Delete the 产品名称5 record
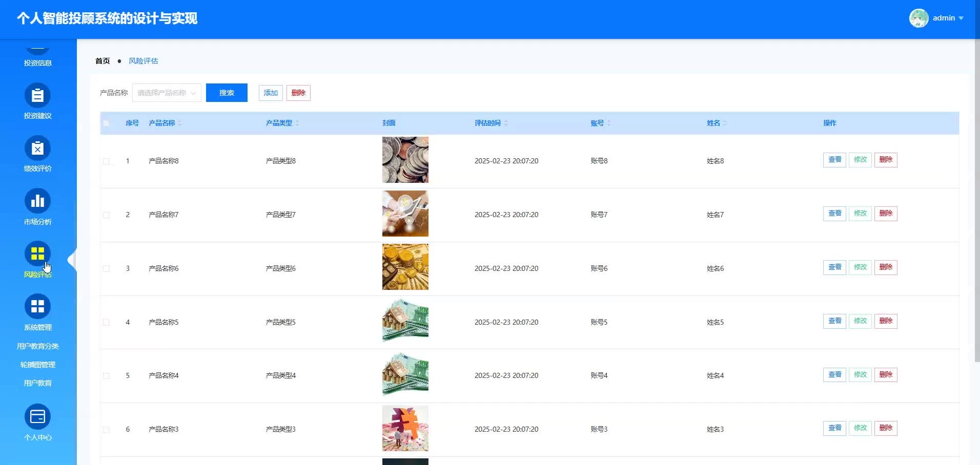 [886, 321]
